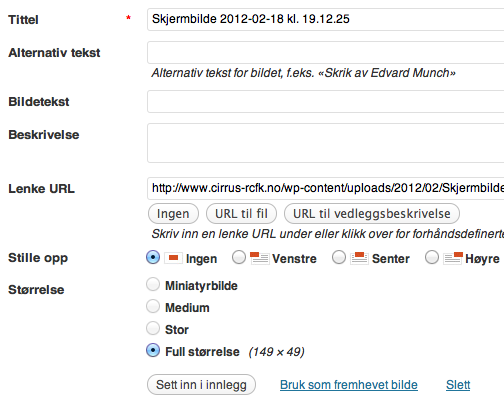Click the URL til fil button

241,214
